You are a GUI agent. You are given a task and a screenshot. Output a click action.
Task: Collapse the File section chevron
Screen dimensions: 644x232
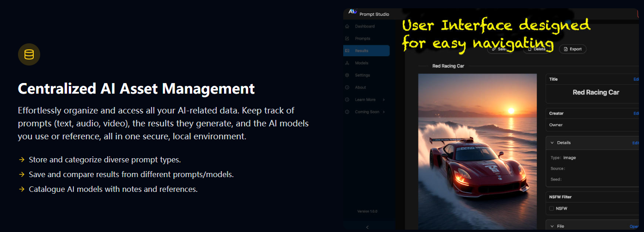(x=552, y=226)
